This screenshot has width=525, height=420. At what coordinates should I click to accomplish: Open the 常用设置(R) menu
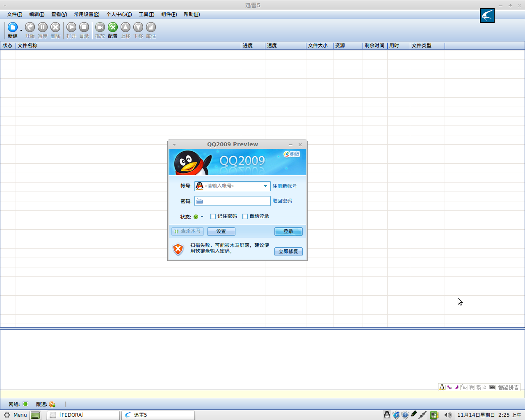pyautogui.click(x=87, y=14)
